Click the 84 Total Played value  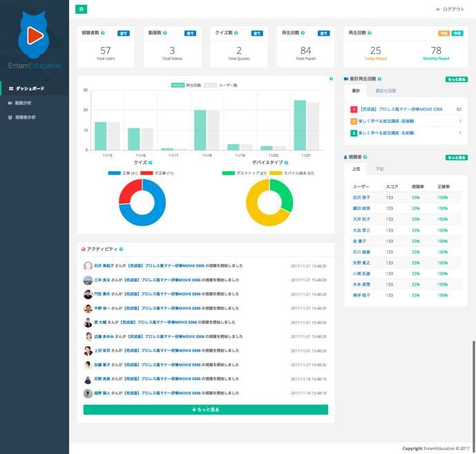tap(305, 50)
